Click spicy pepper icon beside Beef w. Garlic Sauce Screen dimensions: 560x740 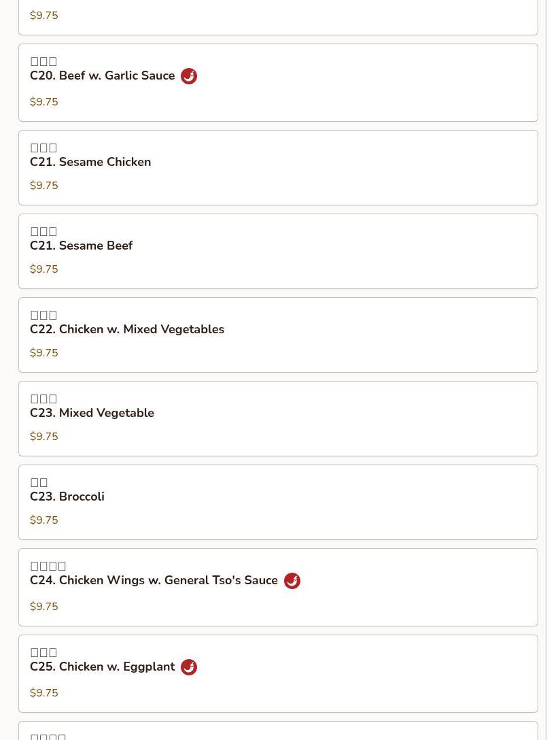(x=189, y=76)
